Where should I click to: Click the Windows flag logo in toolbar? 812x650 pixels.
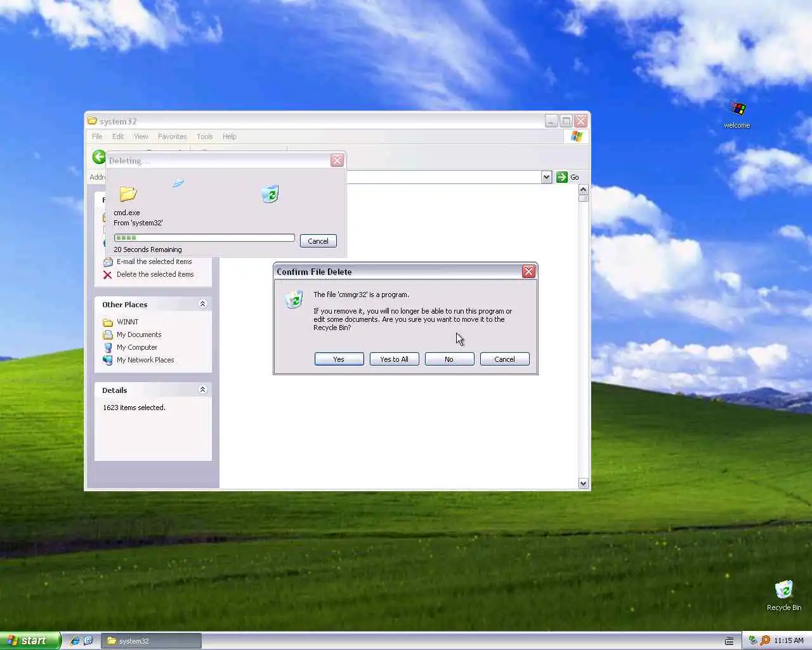[577, 136]
